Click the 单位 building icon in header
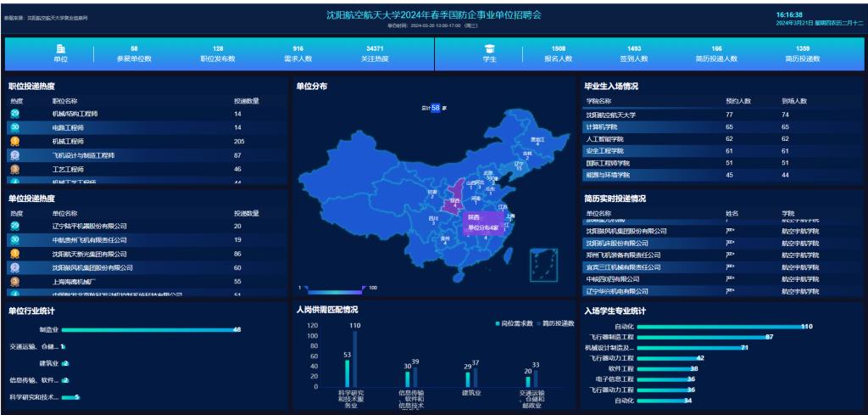This screenshot has height=415, width=868. pyautogui.click(x=60, y=48)
